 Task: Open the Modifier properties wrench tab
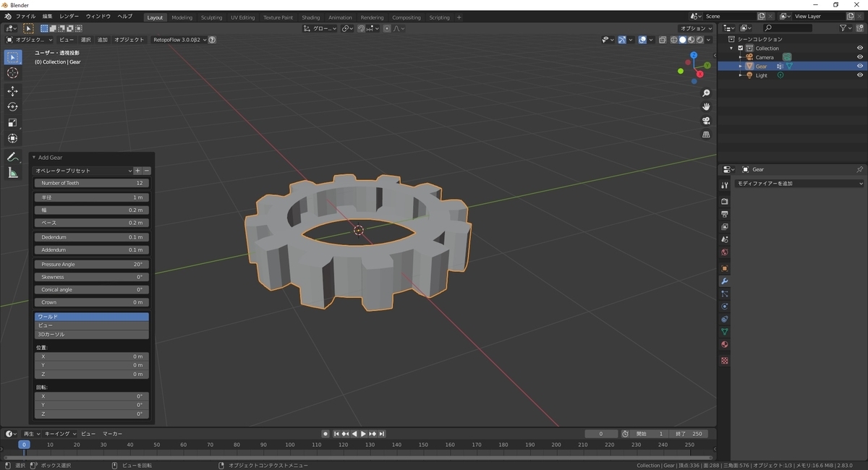coord(724,281)
